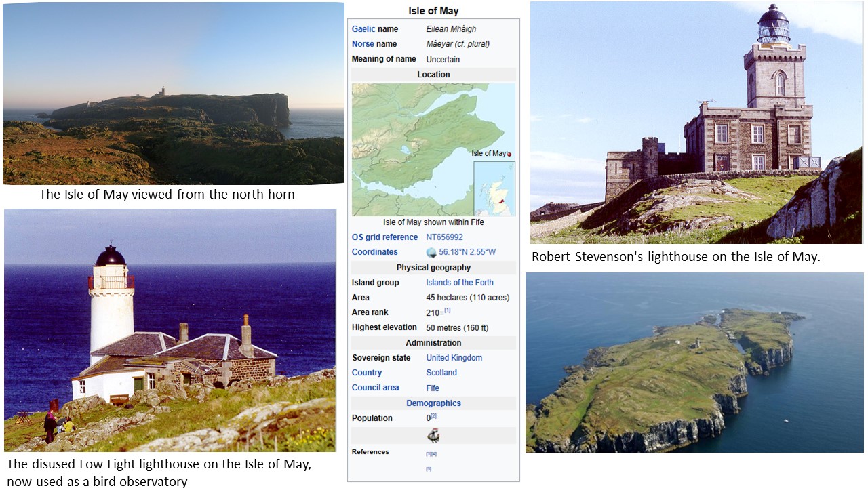This screenshot has height=488, width=868.
Task: Follow the Scotland link in Administration
Action: tap(441, 373)
